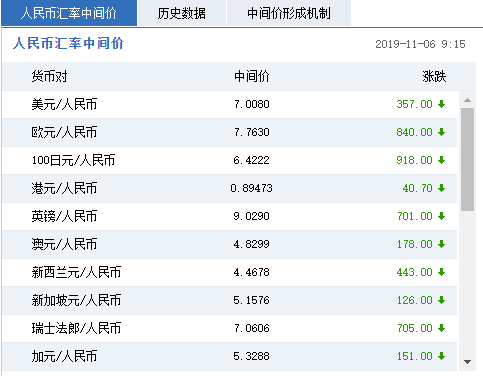Click the down arrow icon beside 918.00

442,160
